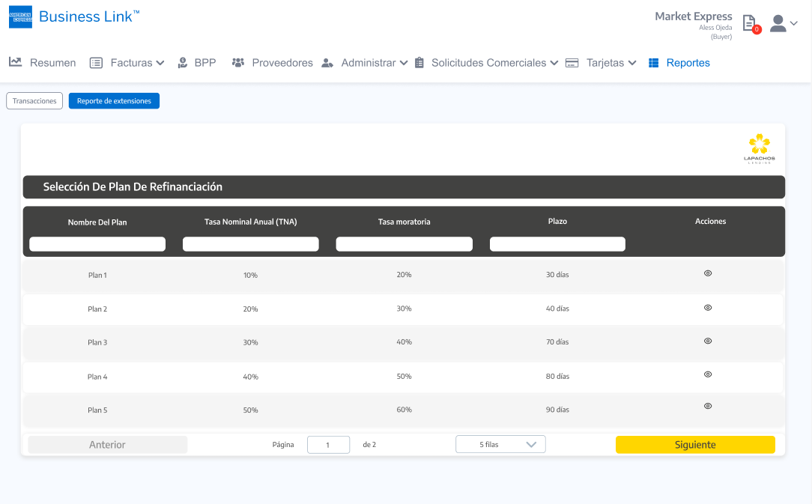Click eye icon for Plan 5
Viewport: 812px width, 504px height.
click(x=708, y=406)
